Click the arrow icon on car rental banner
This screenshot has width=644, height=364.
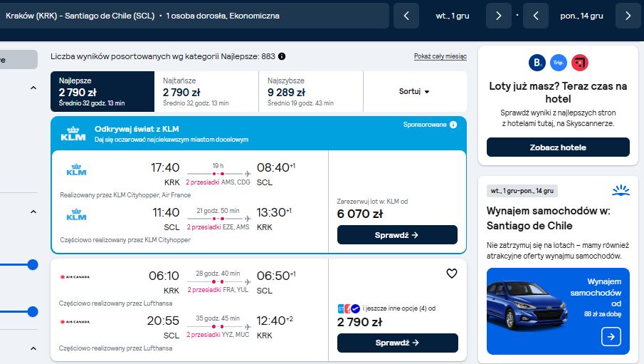(611, 336)
